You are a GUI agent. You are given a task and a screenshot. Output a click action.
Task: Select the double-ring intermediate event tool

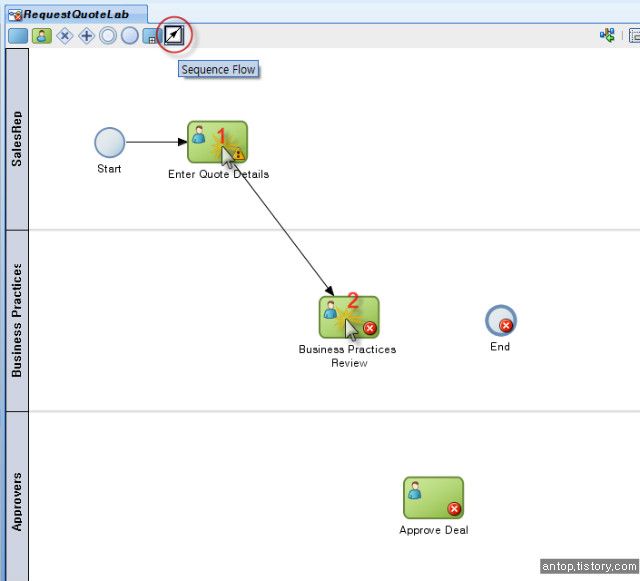pyautogui.click(x=108, y=36)
